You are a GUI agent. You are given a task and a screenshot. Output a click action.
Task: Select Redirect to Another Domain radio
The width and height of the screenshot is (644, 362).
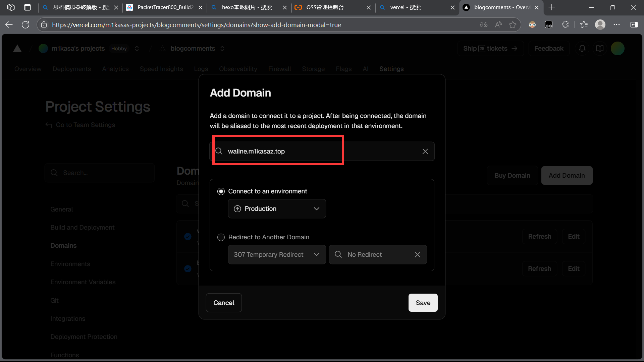221,237
